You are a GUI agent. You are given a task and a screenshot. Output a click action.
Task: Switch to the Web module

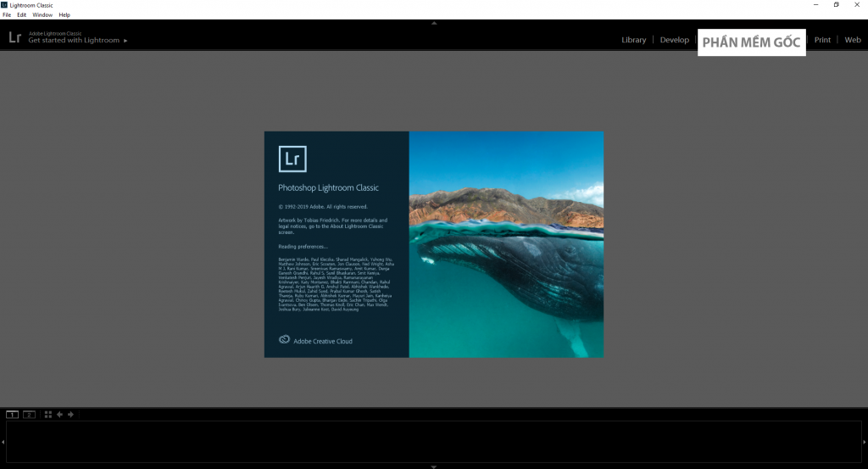coord(853,40)
